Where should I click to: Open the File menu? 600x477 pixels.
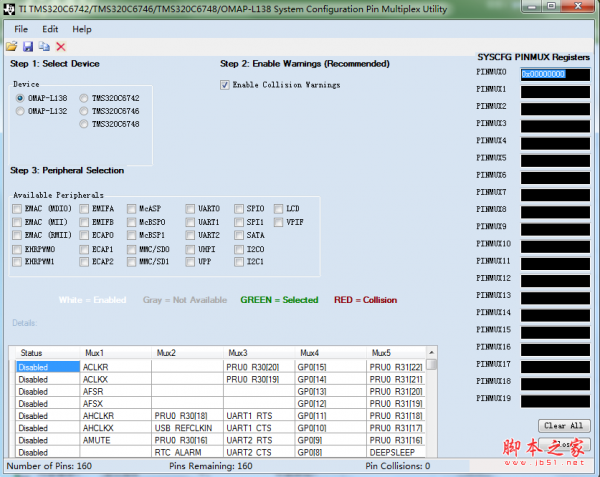(x=21, y=29)
